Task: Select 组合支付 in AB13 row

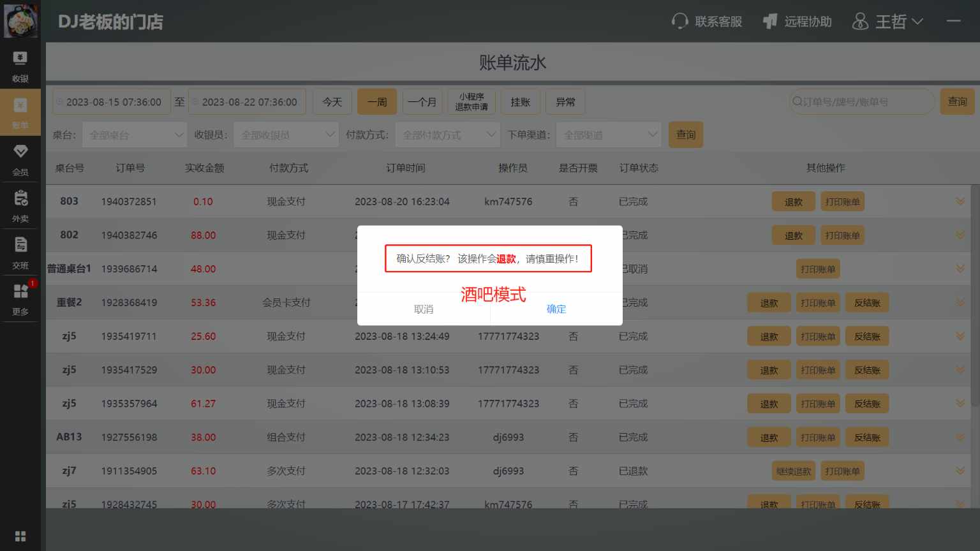Action: coord(286,437)
